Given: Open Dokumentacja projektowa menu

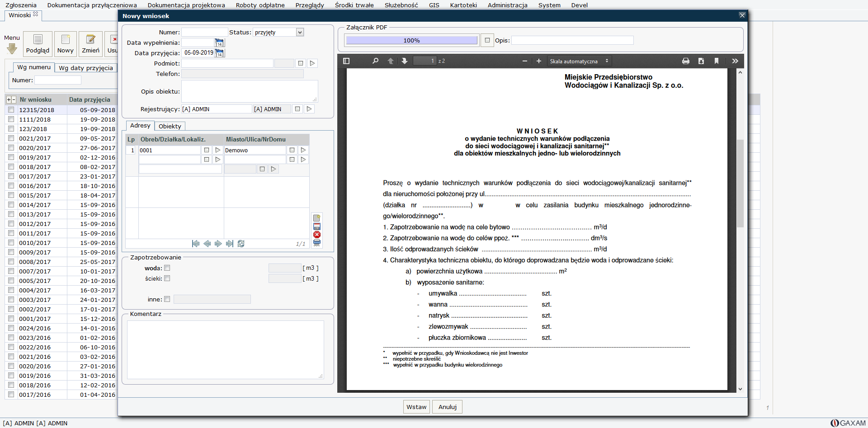Looking at the screenshot, I should coord(186,5).
